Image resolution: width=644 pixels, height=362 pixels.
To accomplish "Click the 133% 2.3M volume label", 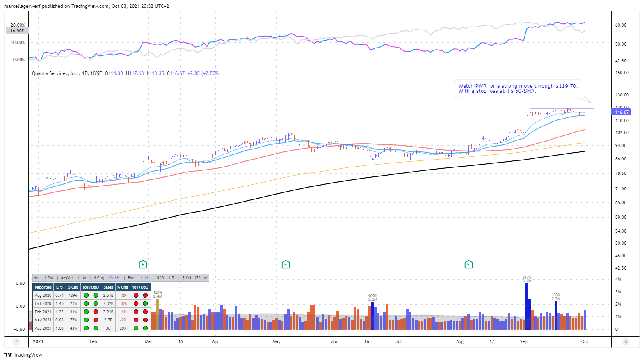I will (x=556, y=297).
